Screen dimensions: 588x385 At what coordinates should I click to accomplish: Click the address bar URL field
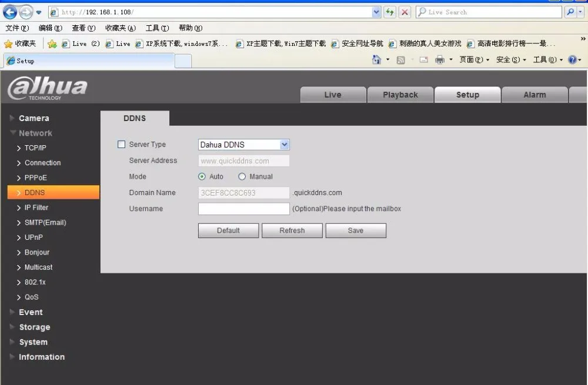click(x=215, y=12)
